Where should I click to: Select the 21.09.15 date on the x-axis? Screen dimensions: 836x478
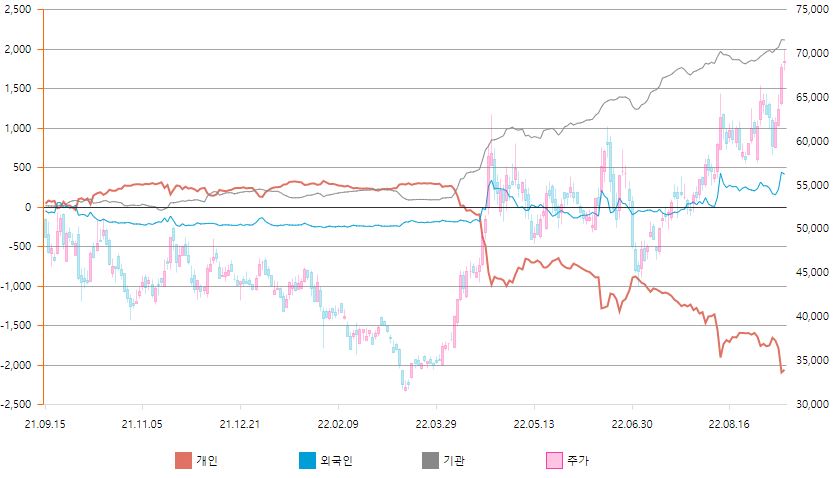tap(45, 423)
